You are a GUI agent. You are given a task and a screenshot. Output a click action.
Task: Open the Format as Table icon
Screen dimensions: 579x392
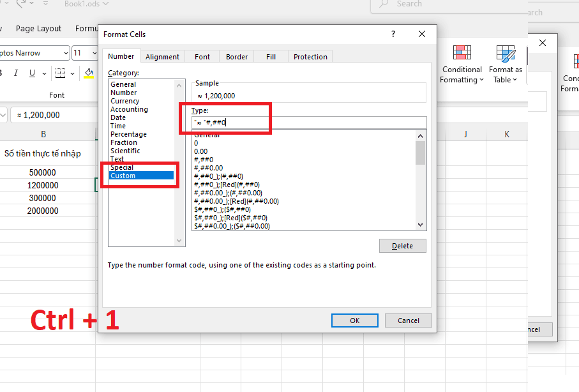tap(506, 54)
